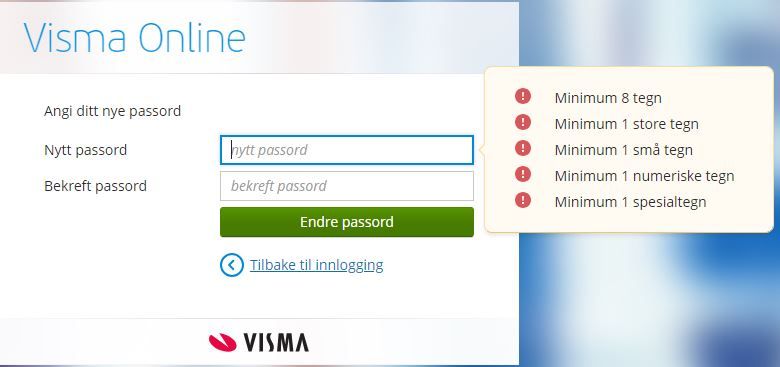
Task: Focus the Bekreft passord input field
Action: [x=347, y=186]
